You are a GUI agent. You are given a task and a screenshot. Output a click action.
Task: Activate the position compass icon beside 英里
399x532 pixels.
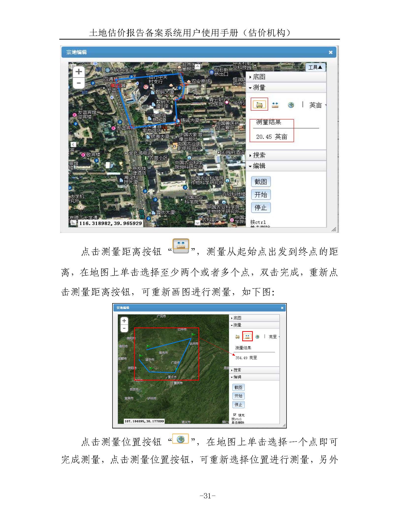(257, 337)
